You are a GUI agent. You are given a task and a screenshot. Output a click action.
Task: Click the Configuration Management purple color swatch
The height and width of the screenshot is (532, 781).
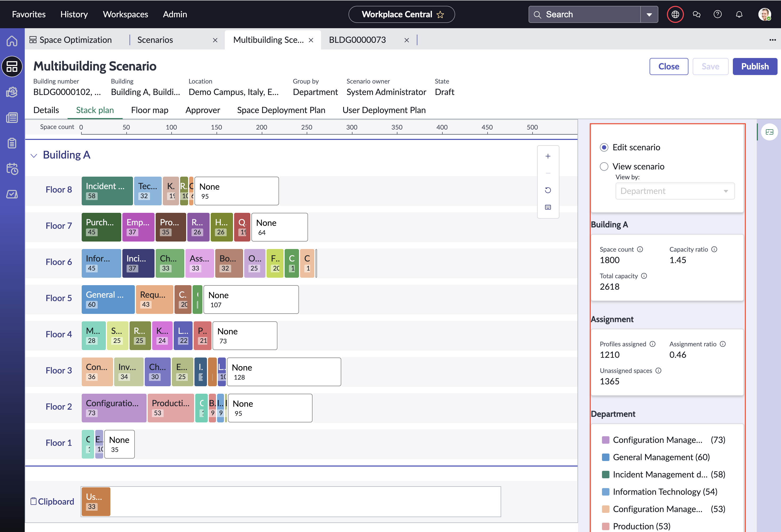[x=605, y=440]
